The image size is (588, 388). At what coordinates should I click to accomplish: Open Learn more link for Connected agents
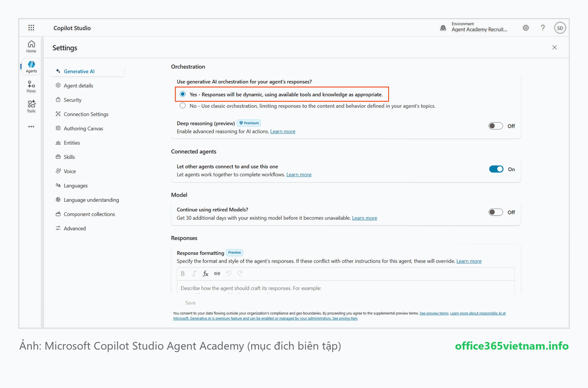[x=299, y=174]
